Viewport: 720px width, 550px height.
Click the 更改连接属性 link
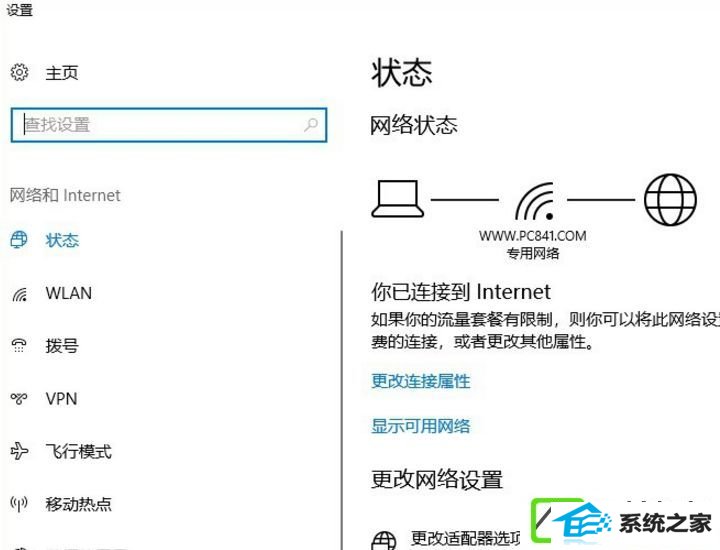(x=421, y=381)
